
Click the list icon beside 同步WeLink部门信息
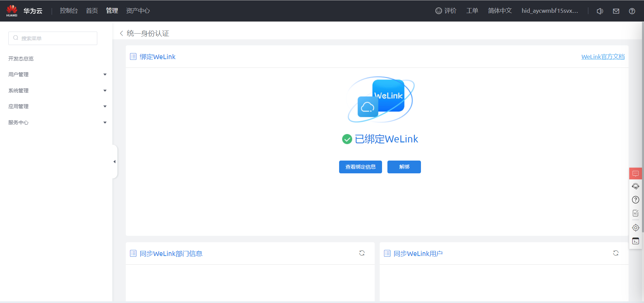[133, 253]
